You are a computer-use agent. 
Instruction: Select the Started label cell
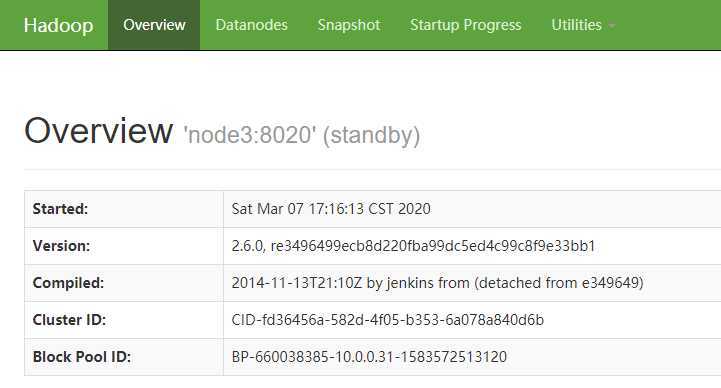tap(124, 209)
